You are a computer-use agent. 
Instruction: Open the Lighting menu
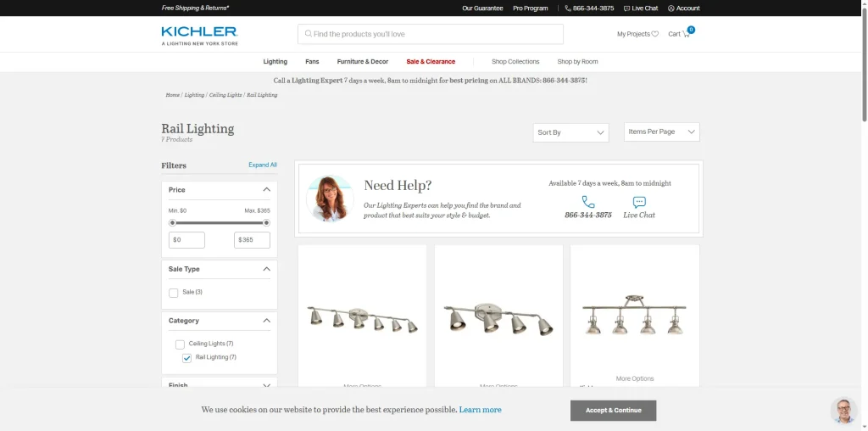point(275,61)
